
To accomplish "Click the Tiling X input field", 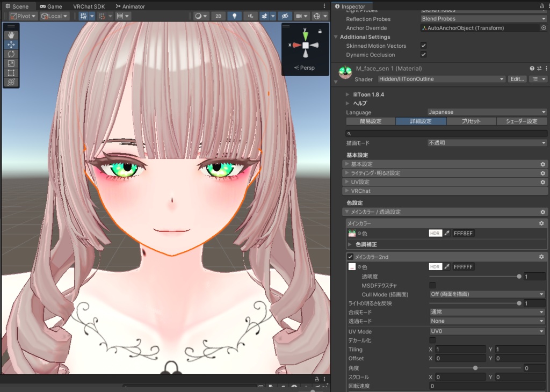I will [459, 349].
